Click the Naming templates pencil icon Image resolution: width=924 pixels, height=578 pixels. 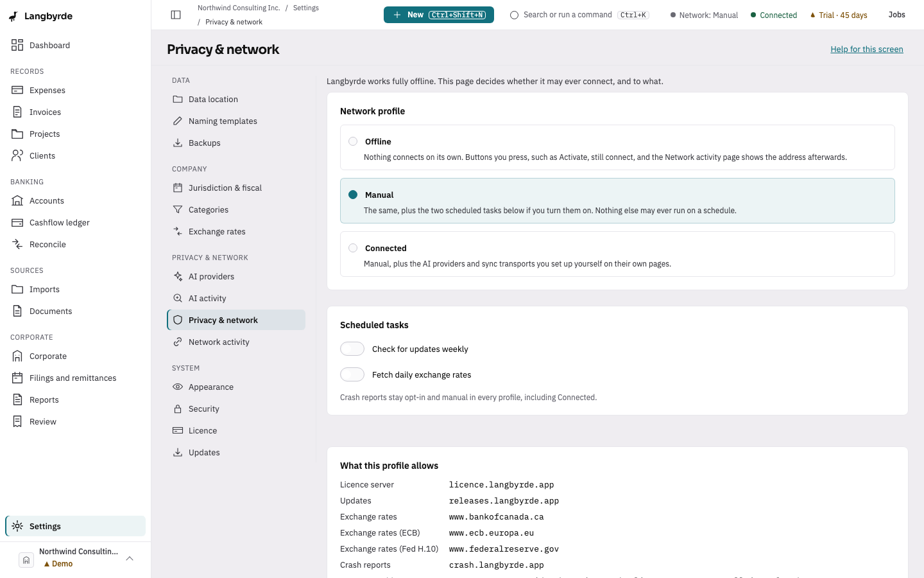[178, 121]
